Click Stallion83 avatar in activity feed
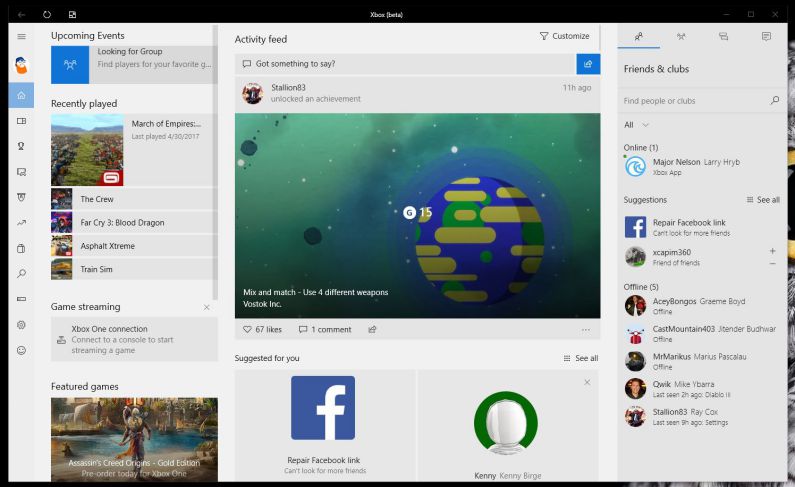This screenshot has height=487, width=795. 252,94
